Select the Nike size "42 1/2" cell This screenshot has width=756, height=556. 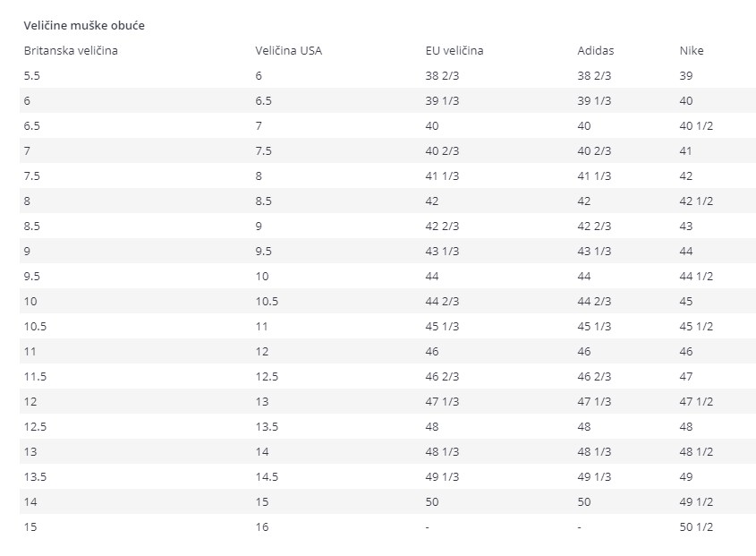click(696, 201)
